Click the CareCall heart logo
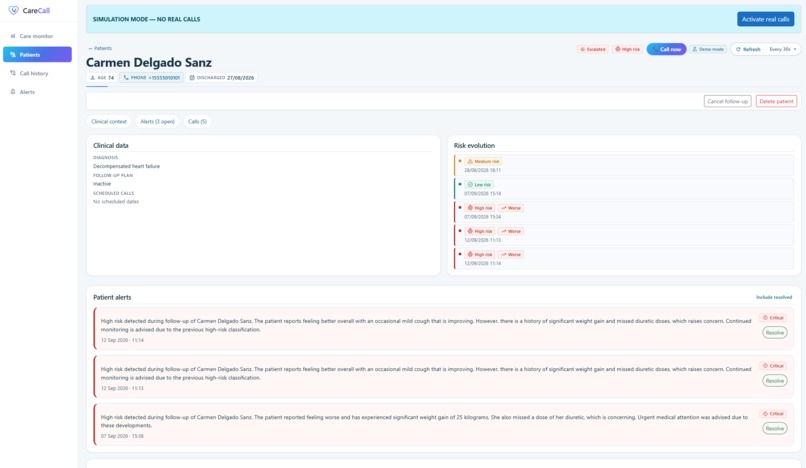The width and height of the screenshot is (806, 468). [13, 10]
